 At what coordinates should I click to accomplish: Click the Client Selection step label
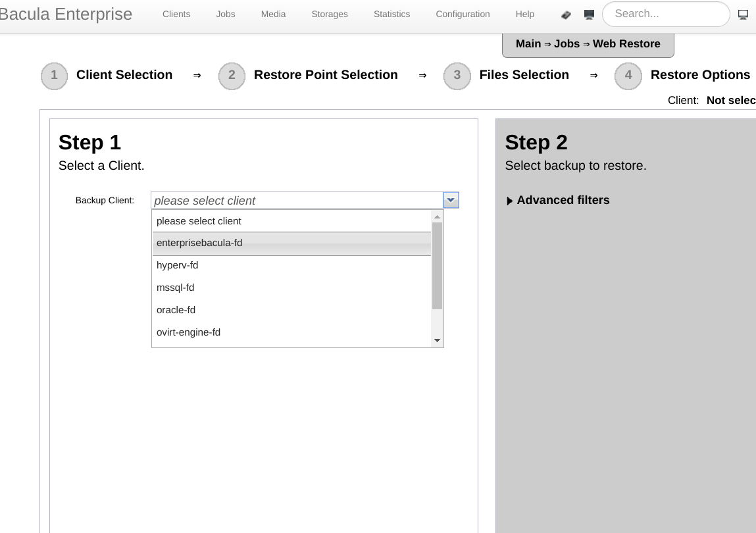pos(124,75)
